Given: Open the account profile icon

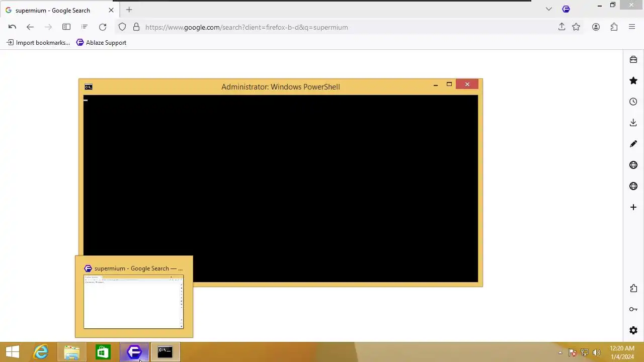Looking at the screenshot, I should click(x=596, y=27).
